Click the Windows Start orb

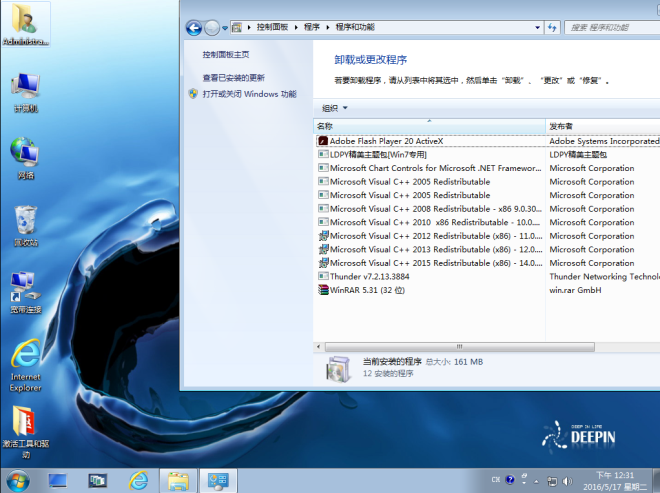pos(18,481)
